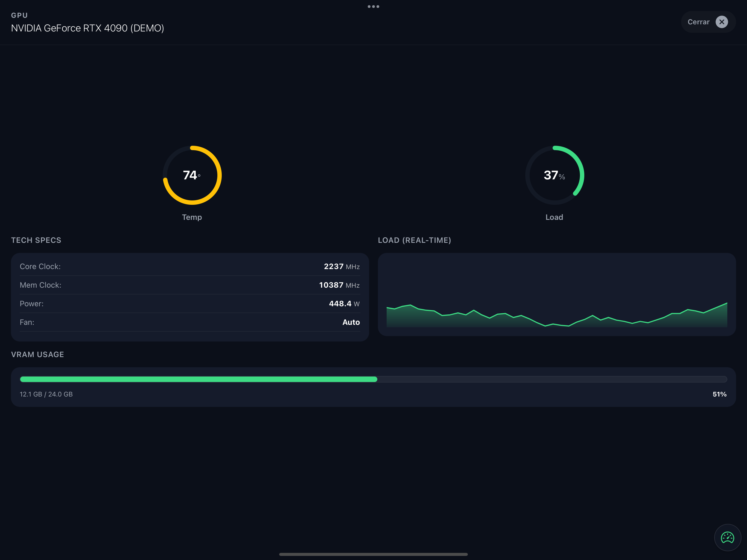
Task: Click the Fan: label
Action: [27, 322]
